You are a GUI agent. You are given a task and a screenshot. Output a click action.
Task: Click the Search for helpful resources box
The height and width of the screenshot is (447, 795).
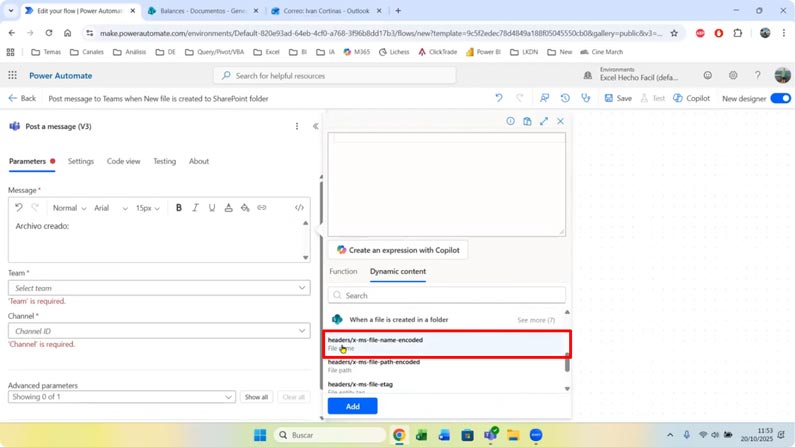point(335,76)
